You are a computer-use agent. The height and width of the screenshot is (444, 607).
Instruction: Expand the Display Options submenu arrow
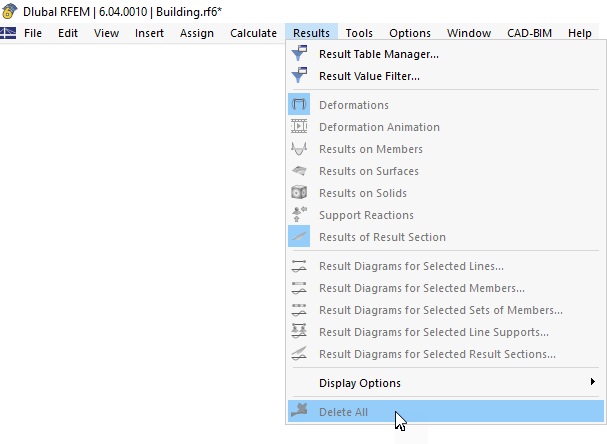pos(593,383)
